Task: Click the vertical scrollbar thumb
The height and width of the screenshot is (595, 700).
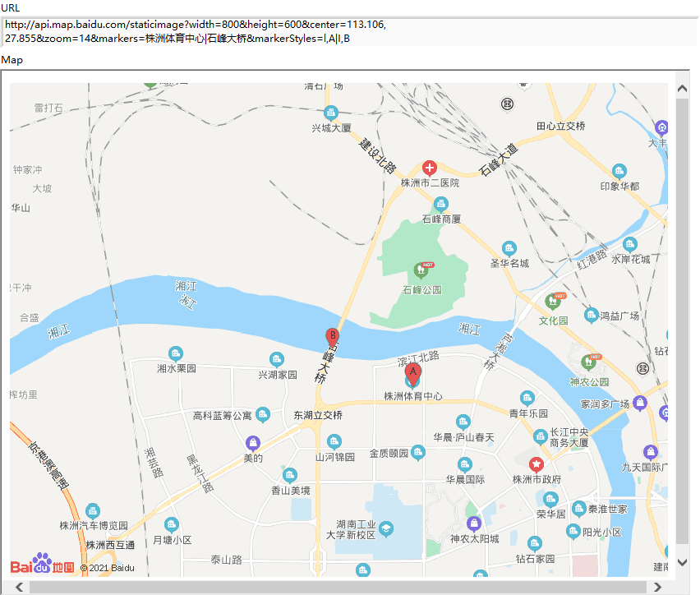Action: [x=682, y=321]
